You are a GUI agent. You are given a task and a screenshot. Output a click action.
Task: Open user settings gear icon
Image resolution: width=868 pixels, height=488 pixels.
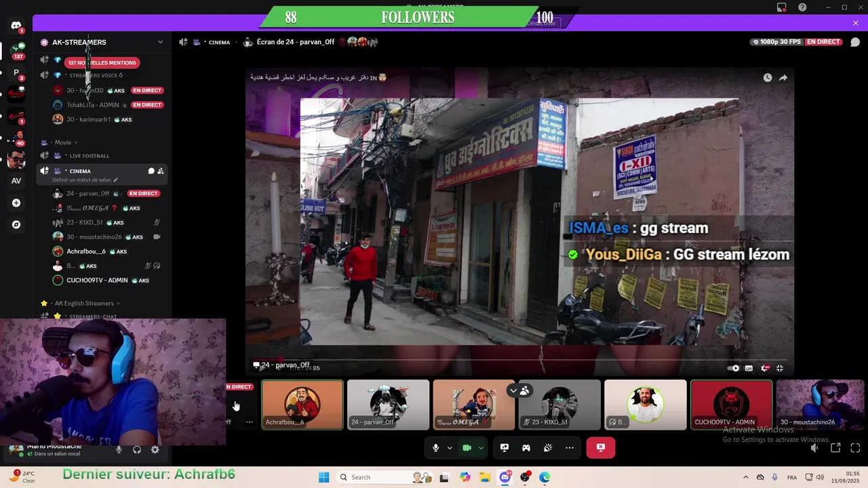pyautogui.click(x=155, y=449)
